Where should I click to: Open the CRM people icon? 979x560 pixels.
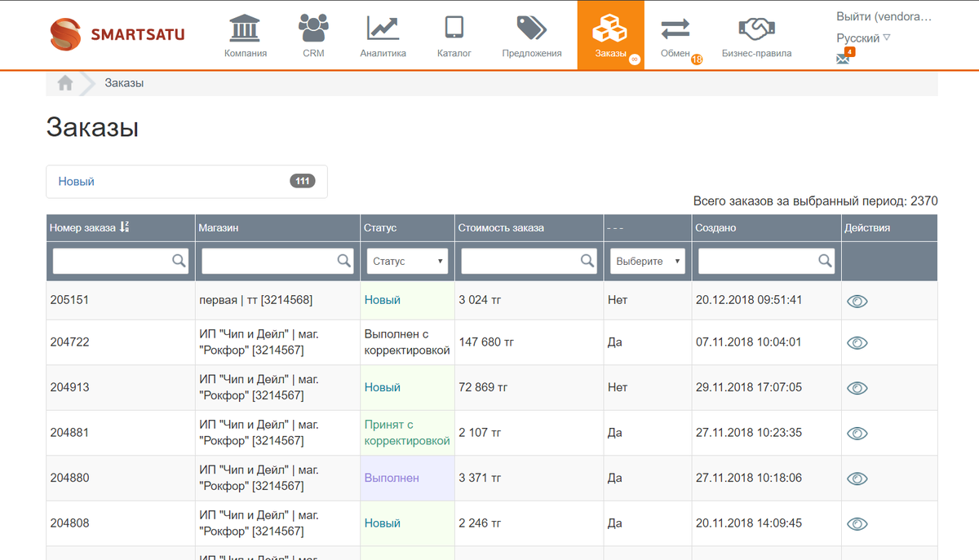[x=313, y=28]
